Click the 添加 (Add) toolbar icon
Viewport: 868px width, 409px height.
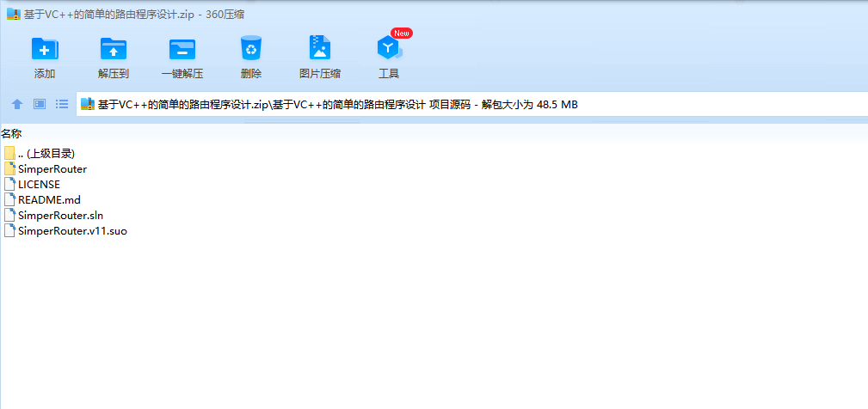tap(45, 49)
